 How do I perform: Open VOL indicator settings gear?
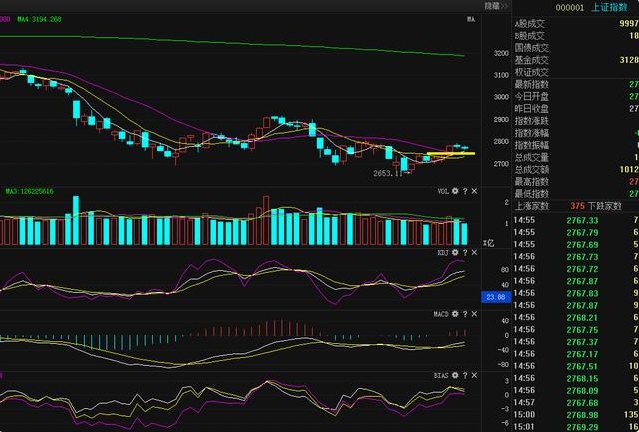[455, 191]
